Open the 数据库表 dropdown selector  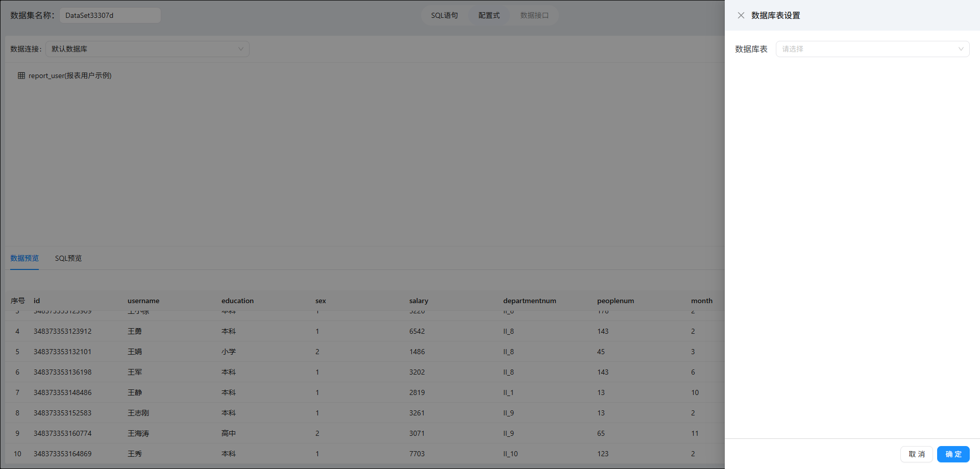coord(872,49)
